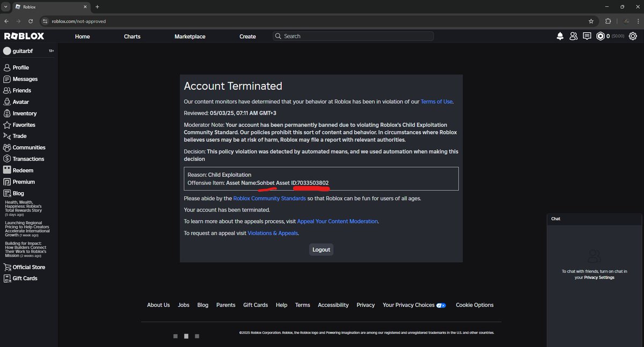Open Official Store in the sidebar
Screen dimensions: 644x347
click(24, 267)
